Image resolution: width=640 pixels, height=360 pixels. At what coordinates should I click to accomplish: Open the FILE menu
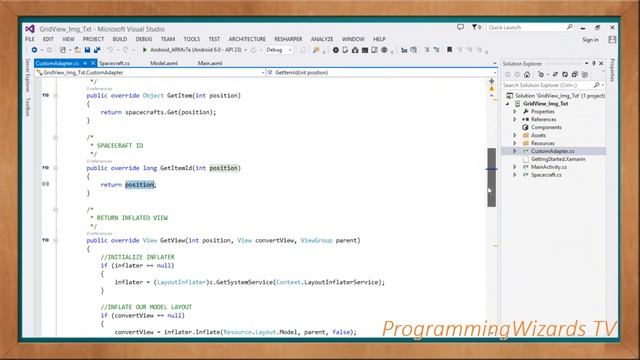(30, 39)
